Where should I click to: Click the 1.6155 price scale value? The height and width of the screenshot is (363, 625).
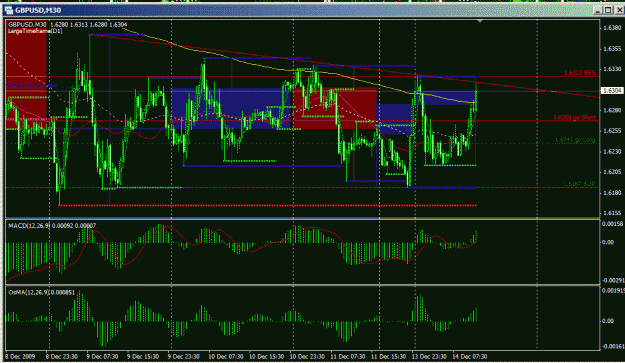(612, 213)
